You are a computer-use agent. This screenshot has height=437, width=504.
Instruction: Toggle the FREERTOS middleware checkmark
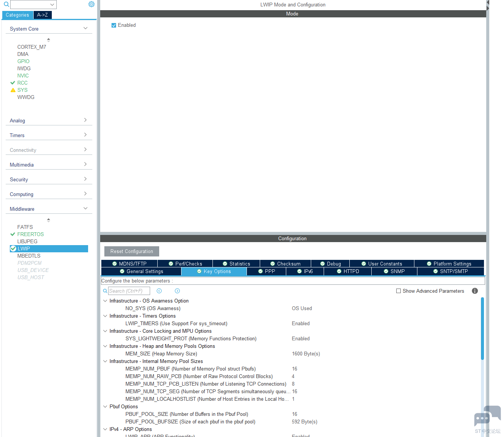[12, 234]
